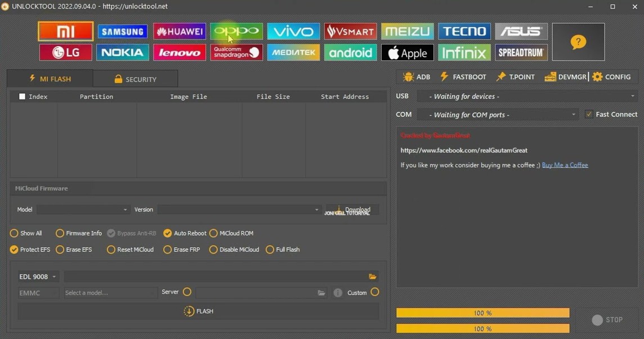644x339 pixels.
Task: Select the LG brand logo
Action: click(x=66, y=52)
